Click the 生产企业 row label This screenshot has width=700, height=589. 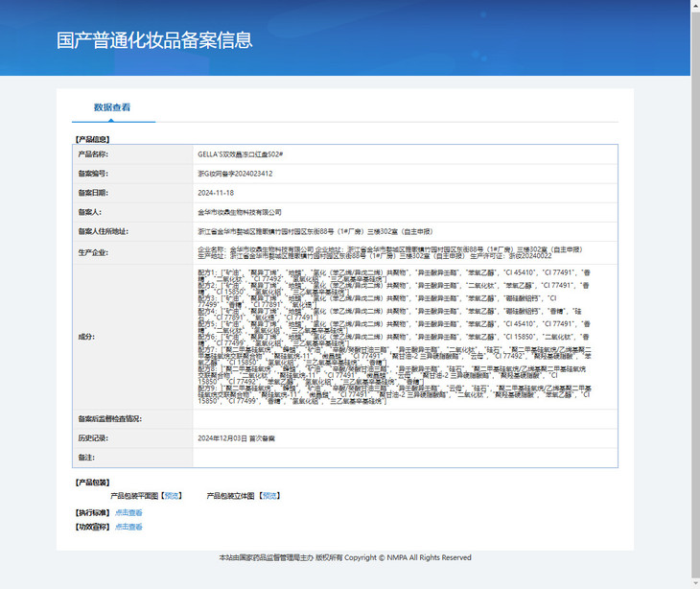(93, 253)
